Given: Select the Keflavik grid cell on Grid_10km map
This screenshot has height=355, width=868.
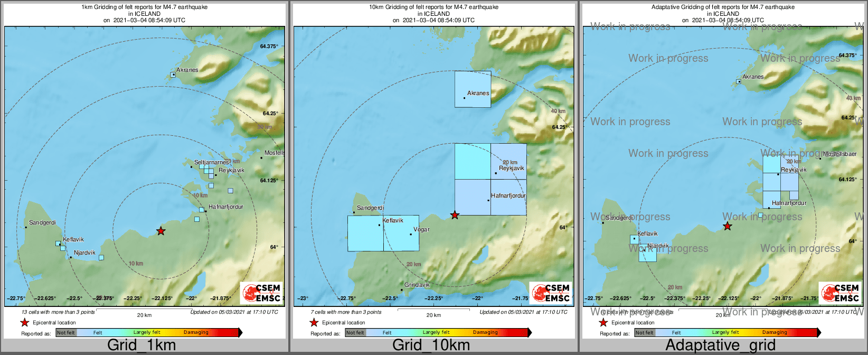Looking at the screenshot, I should click(365, 233).
